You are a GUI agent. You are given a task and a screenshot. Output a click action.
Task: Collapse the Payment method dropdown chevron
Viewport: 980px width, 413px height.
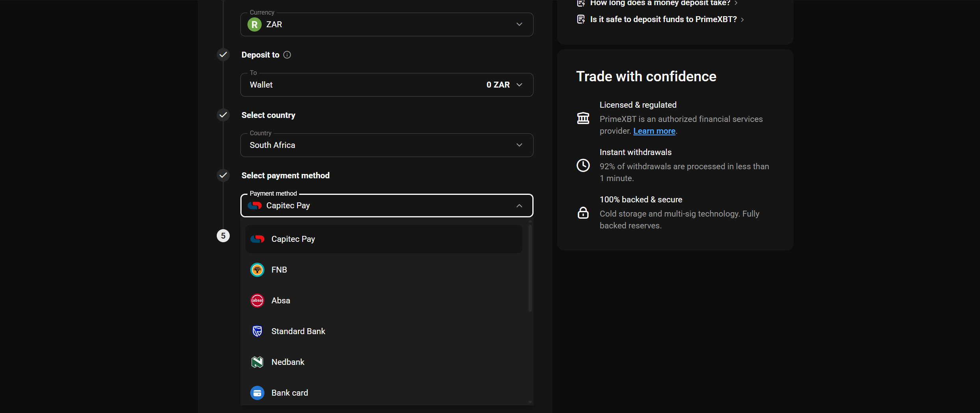[519, 206]
